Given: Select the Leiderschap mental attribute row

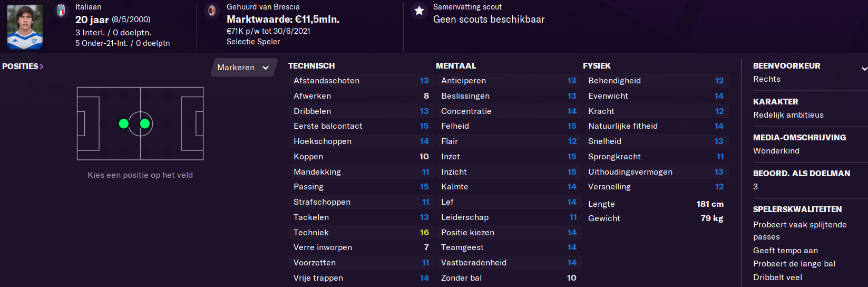Looking at the screenshot, I should (x=509, y=217).
